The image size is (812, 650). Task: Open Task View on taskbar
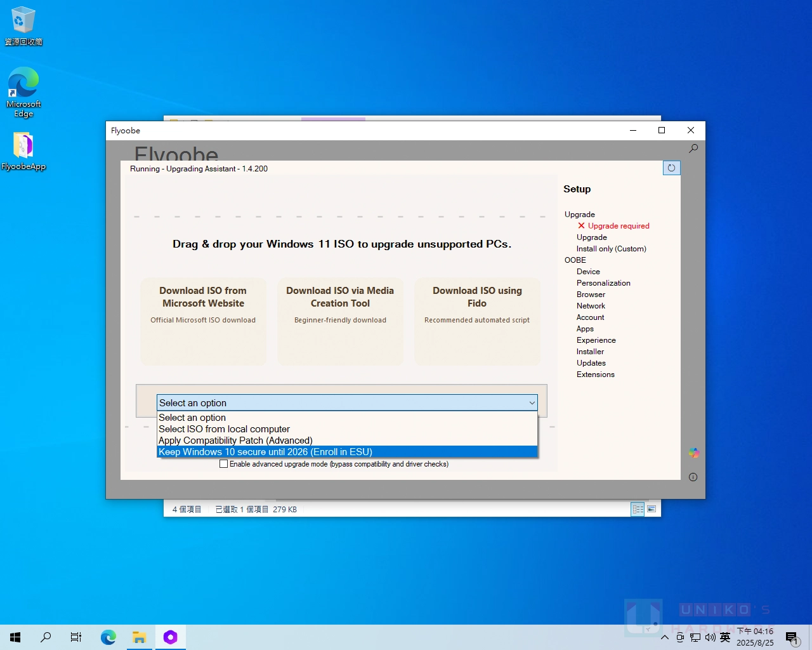click(76, 637)
